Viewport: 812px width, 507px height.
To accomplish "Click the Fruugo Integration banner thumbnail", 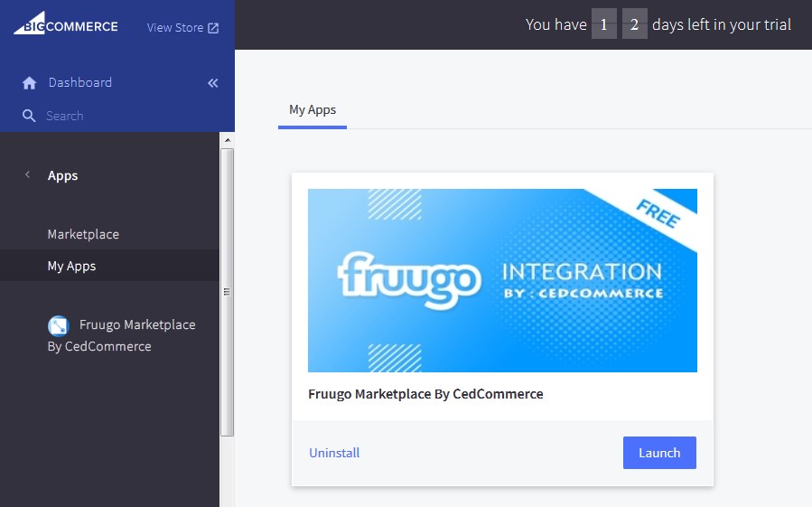I will tap(502, 280).
